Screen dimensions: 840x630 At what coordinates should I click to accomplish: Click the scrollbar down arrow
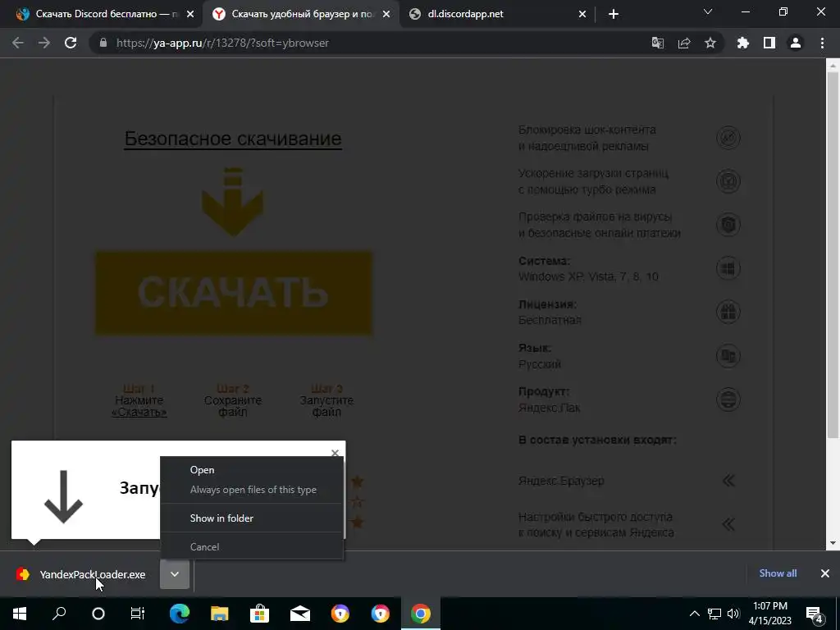[833, 543]
